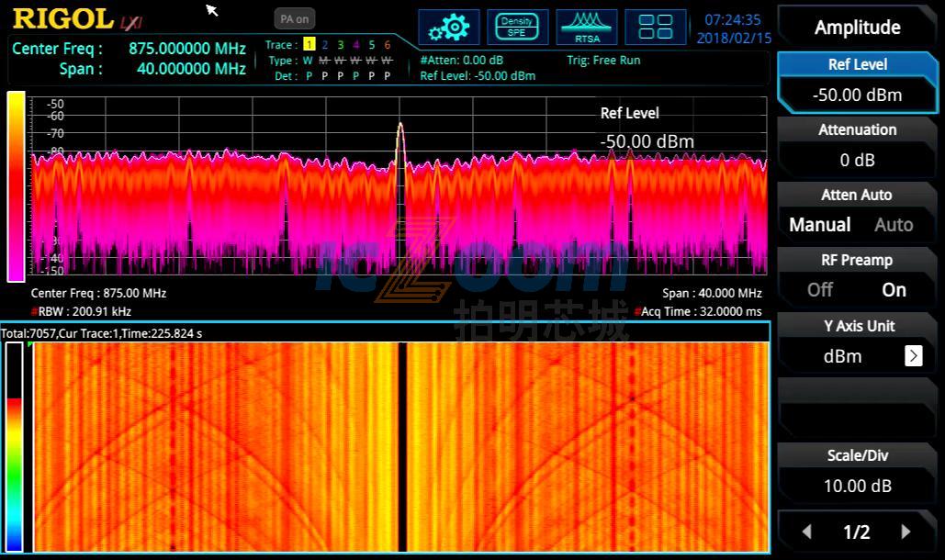Click the #Atten: 0.00 dB readout
The image size is (945, 560).
[462, 61]
